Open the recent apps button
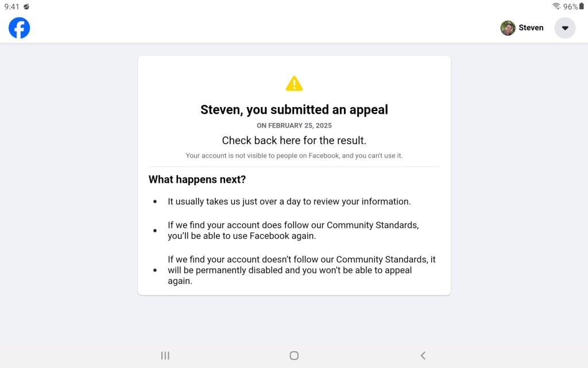The image size is (588, 368). coord(165,355)
